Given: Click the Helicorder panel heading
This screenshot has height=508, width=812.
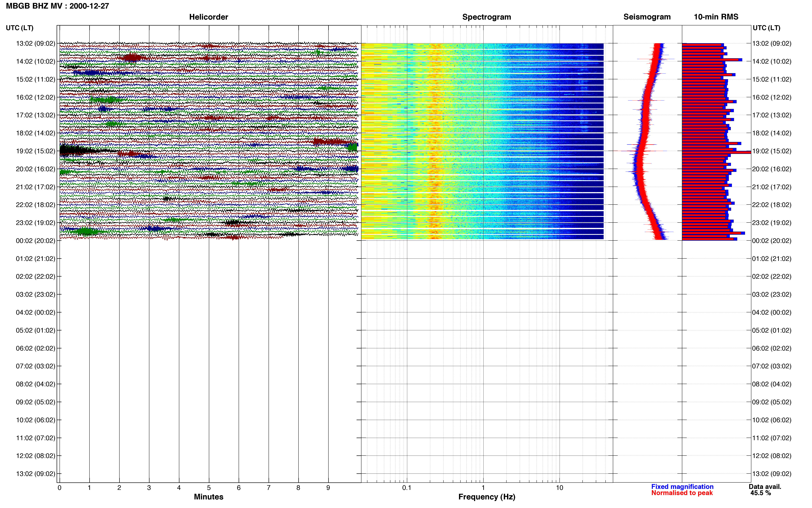Looking at the screenshot, I should tap(209, 17).
